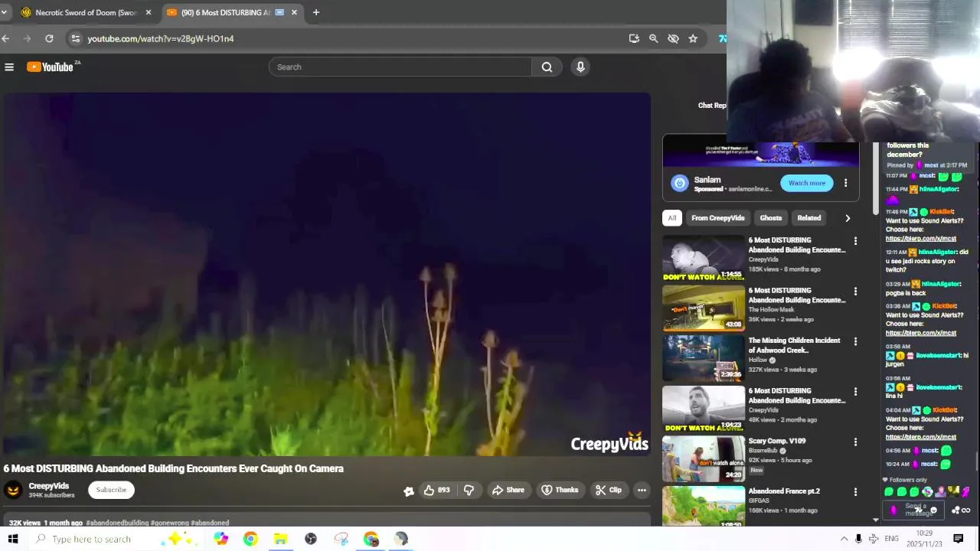The image size is (980, 551).
Task: Click the extension icon left of like button
Action: tap(409, 491)
